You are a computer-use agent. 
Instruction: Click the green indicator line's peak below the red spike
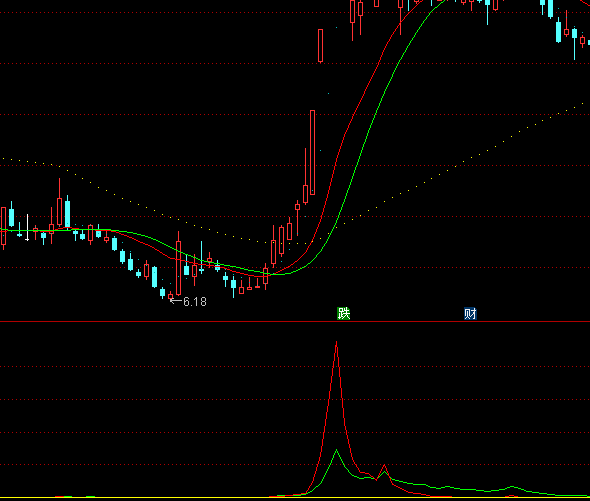336,451
